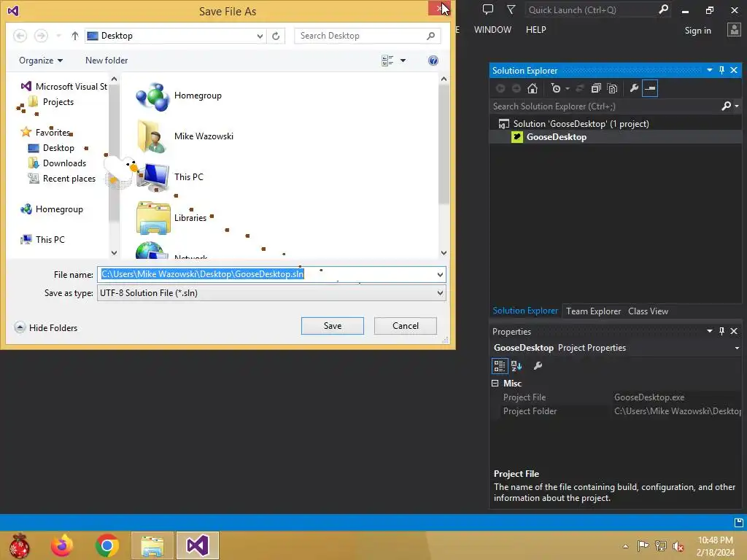The image size is (747, 560).
Task: Click the notifications filter funnel icon
Action: pyautogui.click(x=511, y=9)
